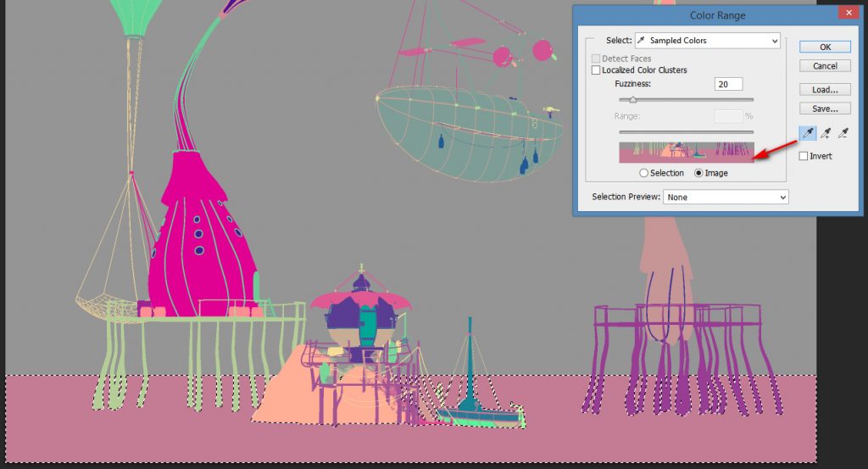Image resolution: width=868 pixels, height=469 pixels.
Task: Switch preview to Selection radio option
Action: (643, 173)
